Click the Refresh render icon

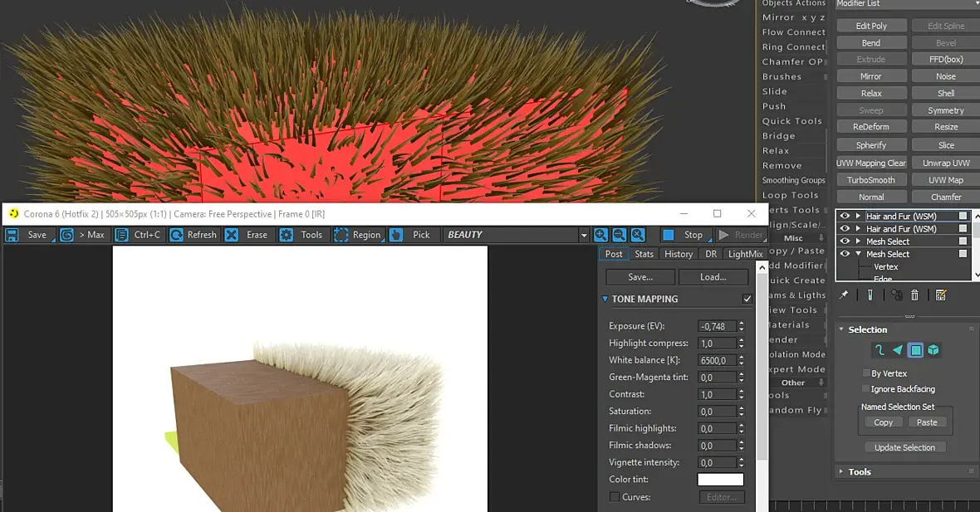click(177, 235)
